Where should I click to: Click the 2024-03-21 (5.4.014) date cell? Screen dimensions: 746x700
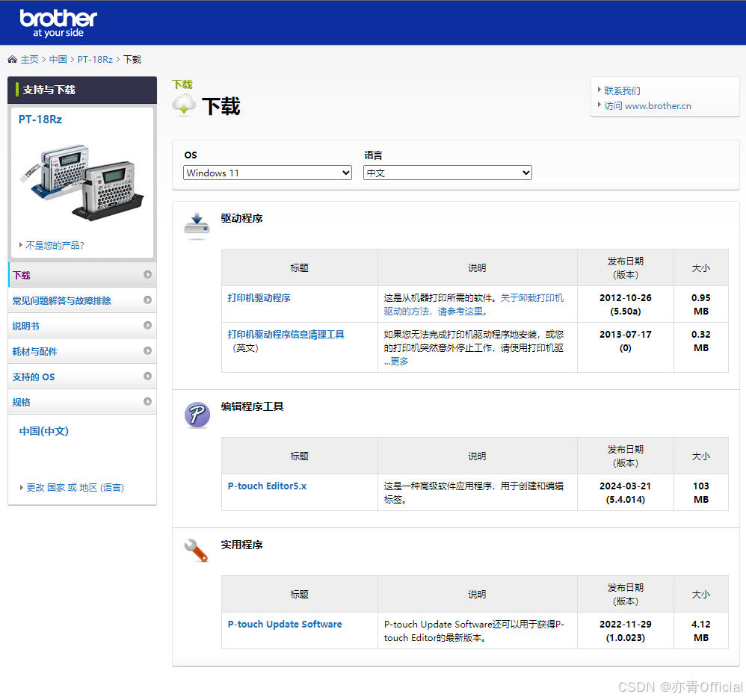click(x=625, y=492)
